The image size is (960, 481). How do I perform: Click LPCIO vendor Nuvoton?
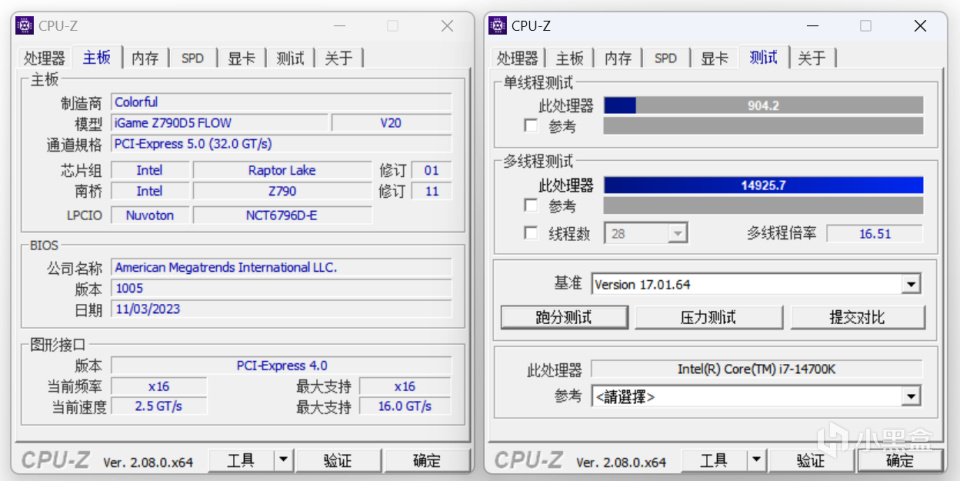coord(150,215)
